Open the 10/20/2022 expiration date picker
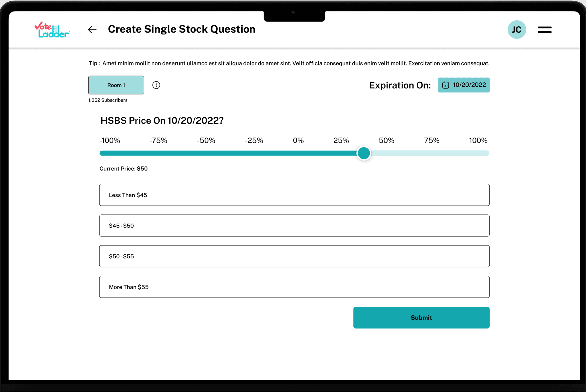 tap(469, 85)
